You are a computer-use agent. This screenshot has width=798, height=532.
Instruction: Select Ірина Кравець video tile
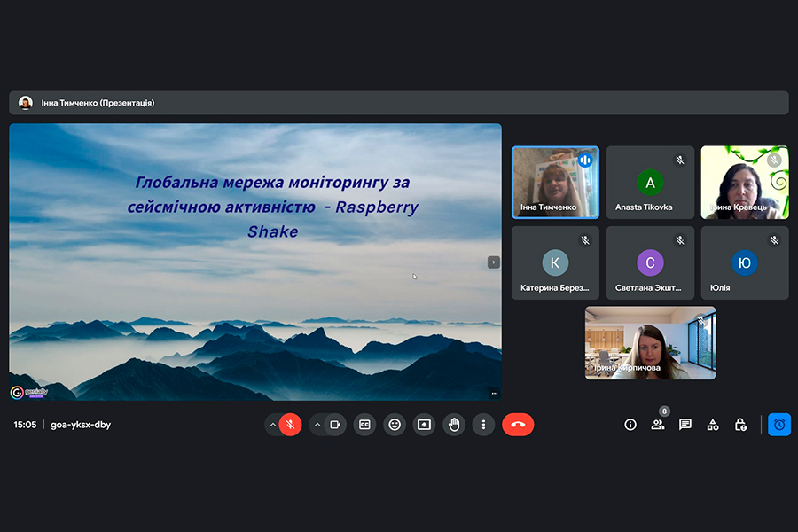[745, 183]
